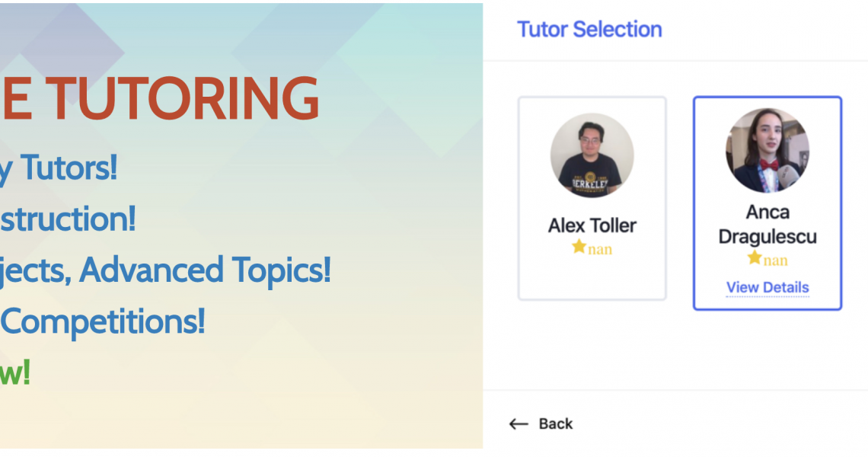Click the Tutor Selection heading
This screenshot has width=868, height=457.
pos(589,30)
